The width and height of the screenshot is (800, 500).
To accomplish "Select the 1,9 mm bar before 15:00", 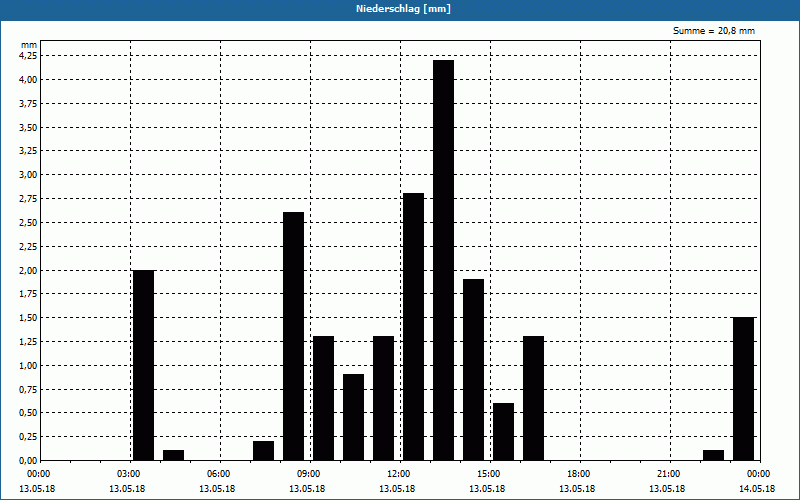I will [x=473, y=370].
